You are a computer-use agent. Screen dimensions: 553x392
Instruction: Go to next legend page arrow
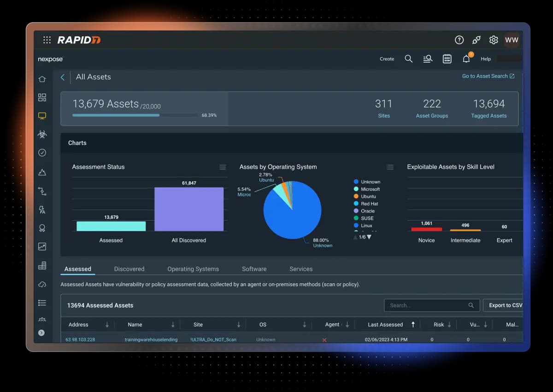369,237
